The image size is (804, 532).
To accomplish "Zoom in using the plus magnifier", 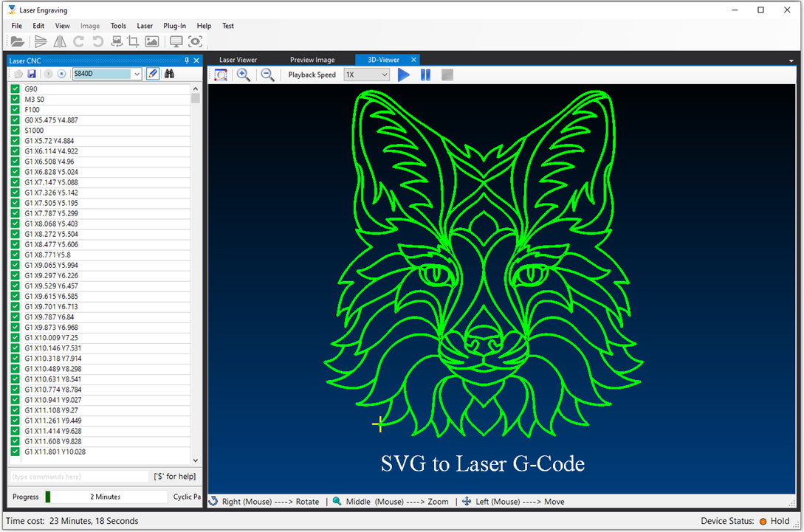I will pos(243,75).
